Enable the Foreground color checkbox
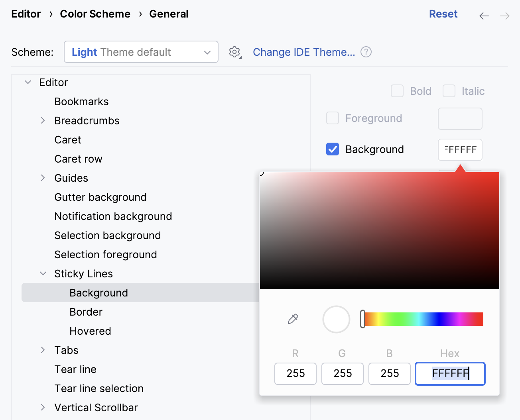This screenshot has height=420, width=520. 332,118
